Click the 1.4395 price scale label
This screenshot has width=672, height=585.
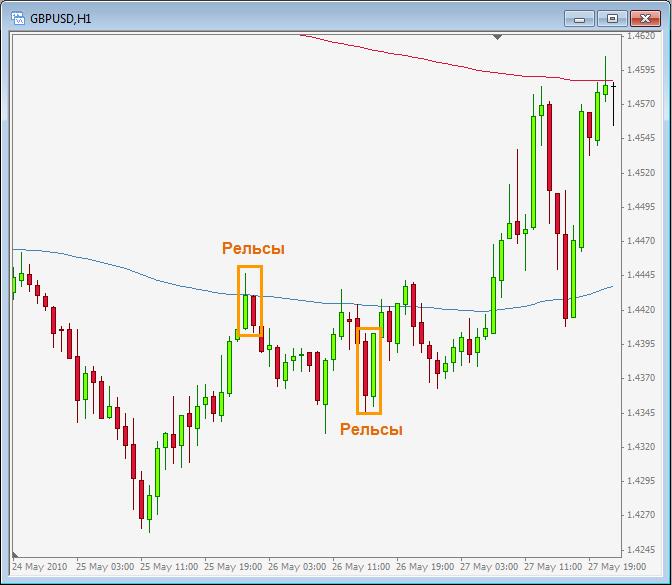(x=641, y=344)
